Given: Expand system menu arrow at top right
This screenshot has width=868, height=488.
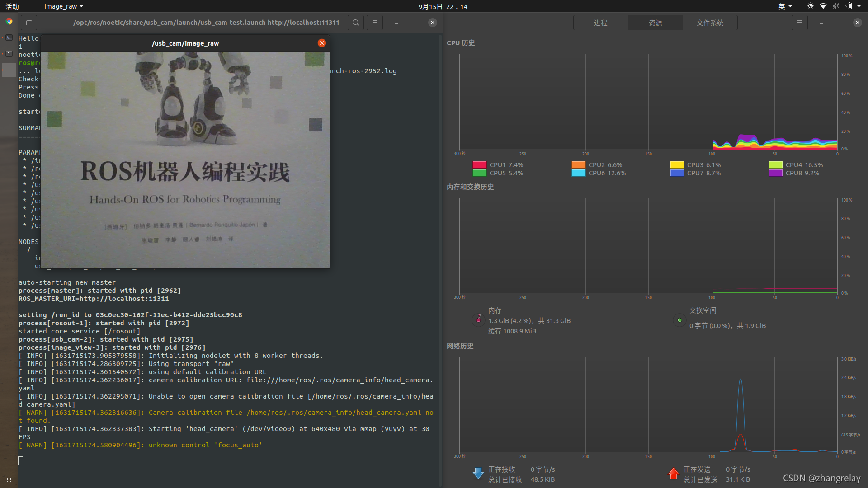Looking at the screenshot, I should tap(859, 6).
